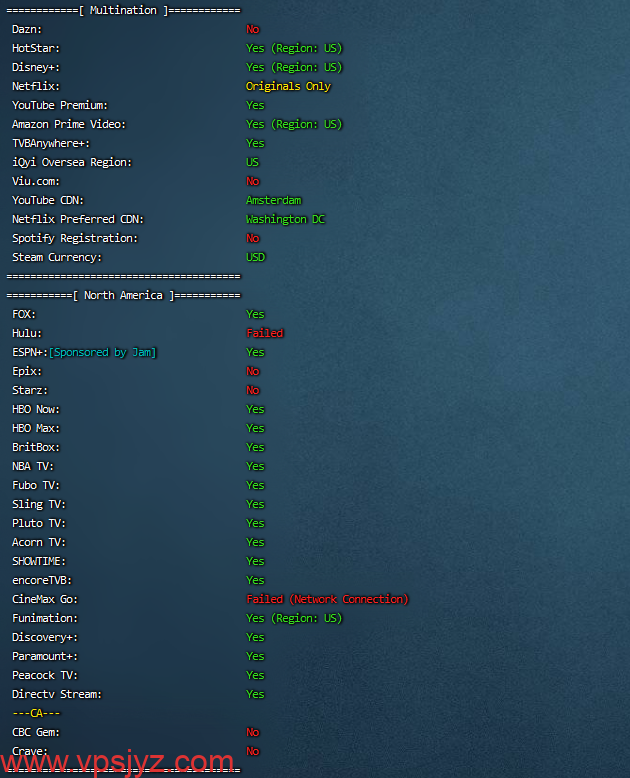This screenshot has width=630, height=778.
Task: Select the CBC Gem: label
Action: point(36,732)
